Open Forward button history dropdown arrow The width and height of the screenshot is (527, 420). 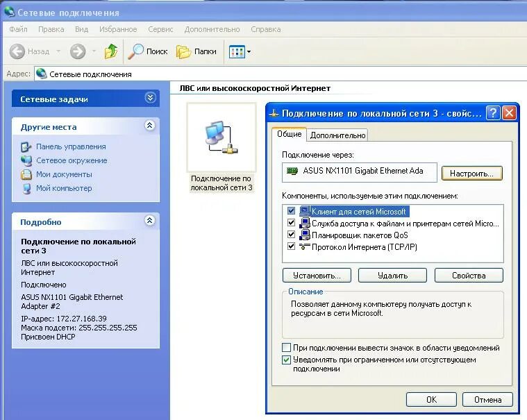point(94,51)
